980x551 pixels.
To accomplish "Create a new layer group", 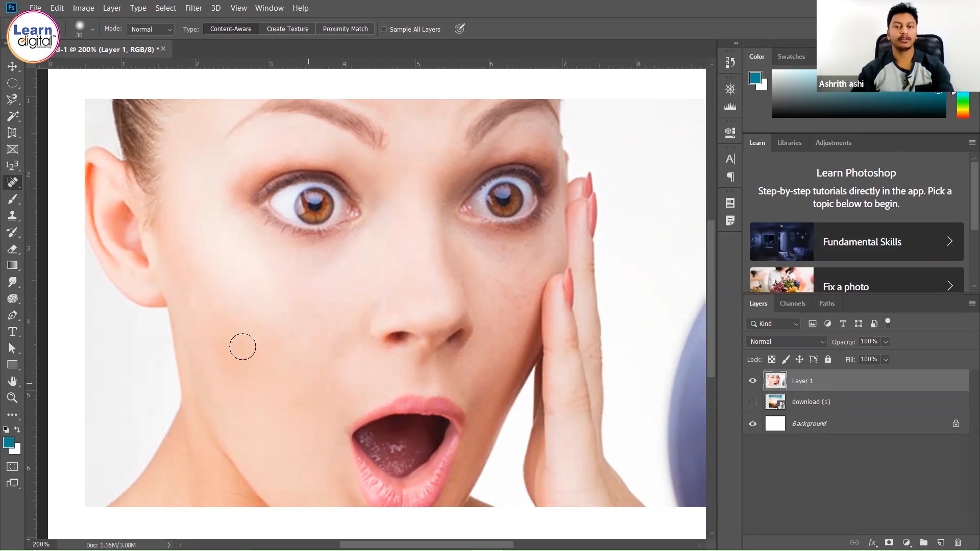I will [923, 542].
